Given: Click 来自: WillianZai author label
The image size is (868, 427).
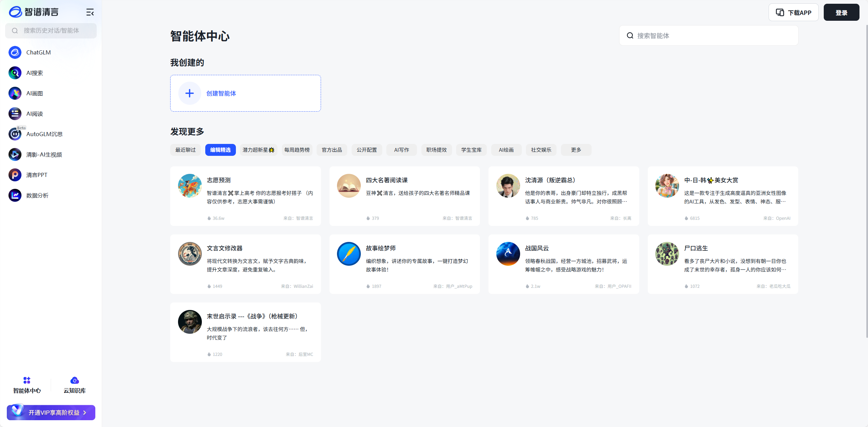Looking at the screenshot, I should tap(297, 286).
